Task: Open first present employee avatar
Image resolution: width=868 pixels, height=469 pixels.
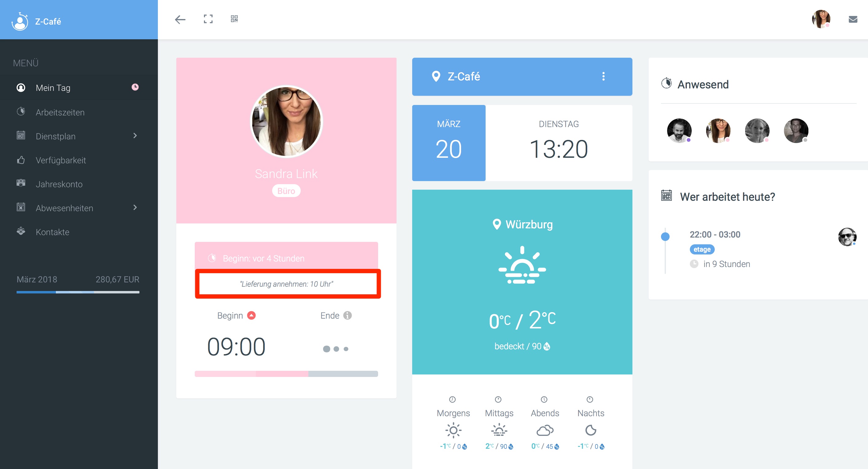Action: [x=679, y=131]
